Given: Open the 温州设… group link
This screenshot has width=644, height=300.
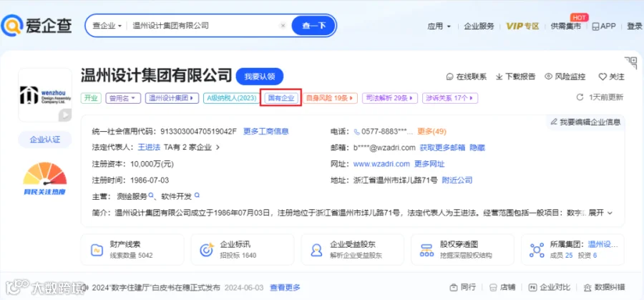Looking at the screenshot, I should pos(603,244).
